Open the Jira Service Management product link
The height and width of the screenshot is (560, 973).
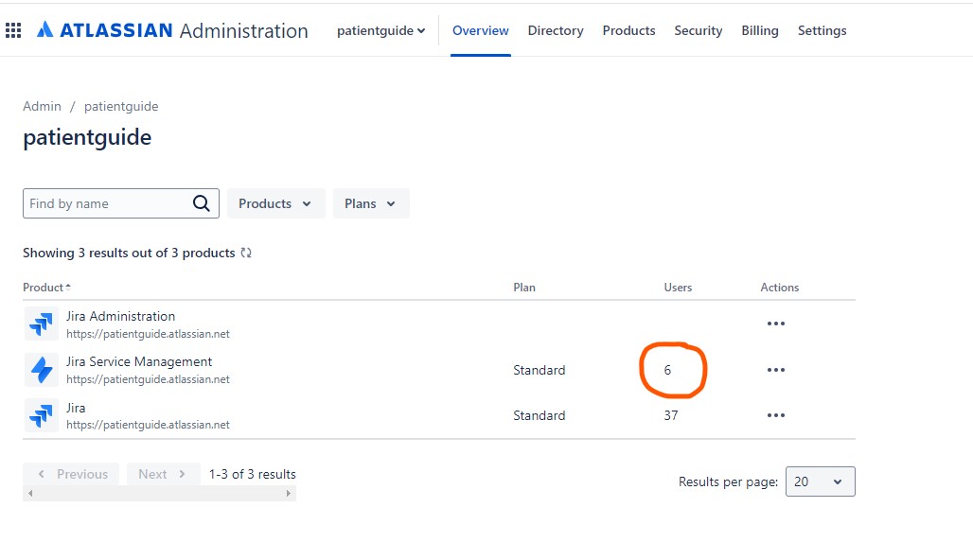139,361
